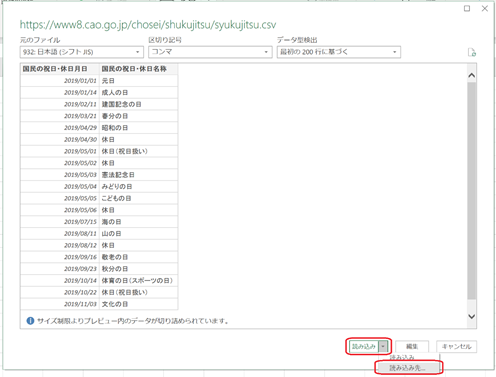Image resolution: width=496 pixels, height=377 pixels.
Task: Click the cell 2019/08/12
Action: 60,245
